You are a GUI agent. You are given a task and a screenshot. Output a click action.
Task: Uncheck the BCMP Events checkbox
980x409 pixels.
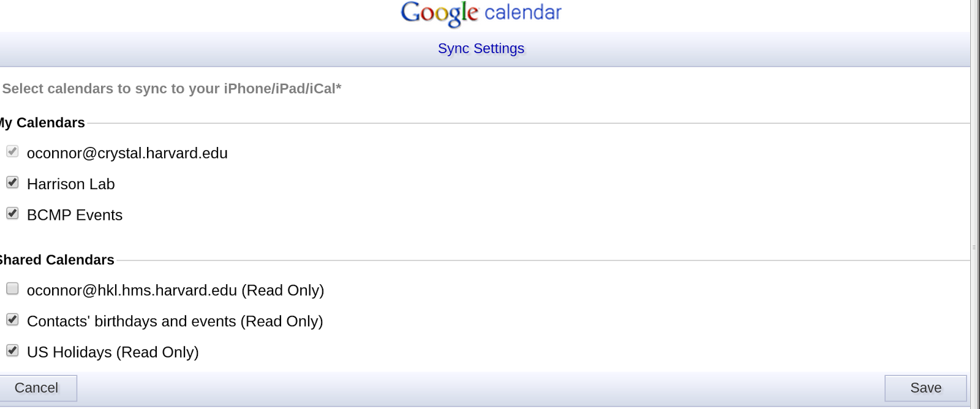(x=12, y=213)
